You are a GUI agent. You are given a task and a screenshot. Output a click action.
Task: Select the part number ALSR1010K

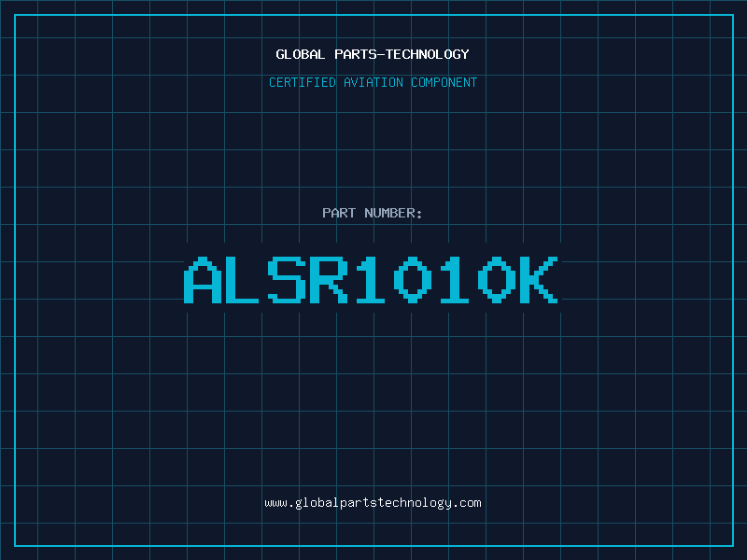point(371,279)
